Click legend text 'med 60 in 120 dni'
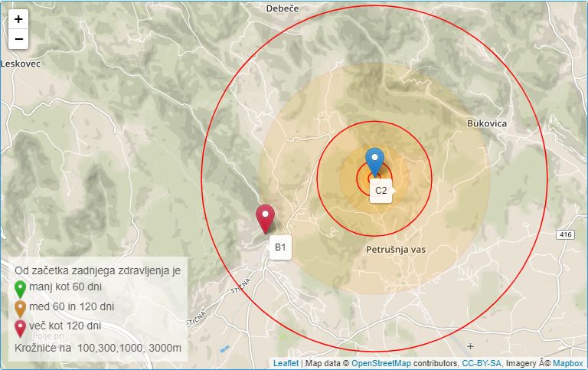588x370 pixels. click(x=72, y=306)
